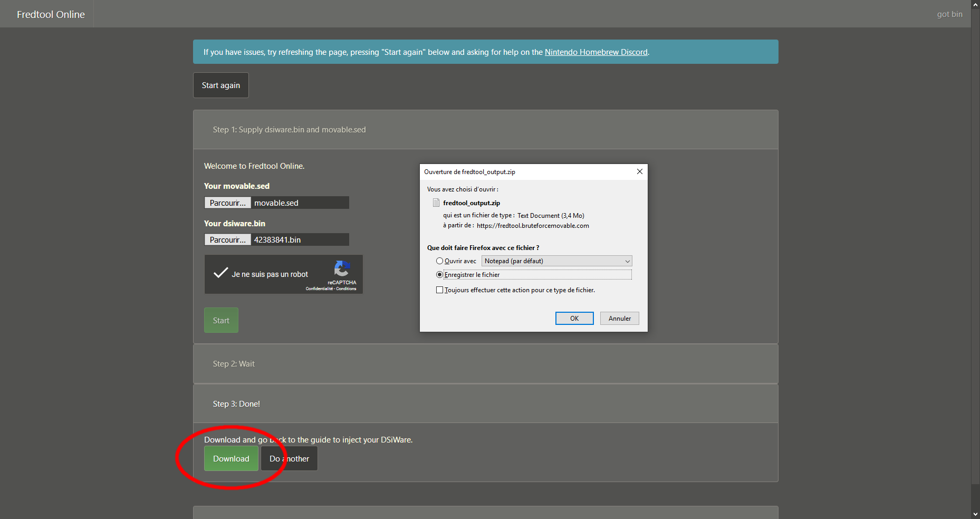Open the Notepad (par défaut) application dropdown
The height and width of the screenshot is (519, 980).
point(556,261)
